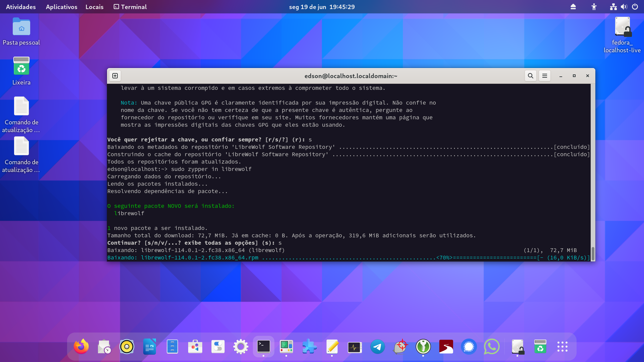Open a new tab in the terminal

click(x=115, y=76)
